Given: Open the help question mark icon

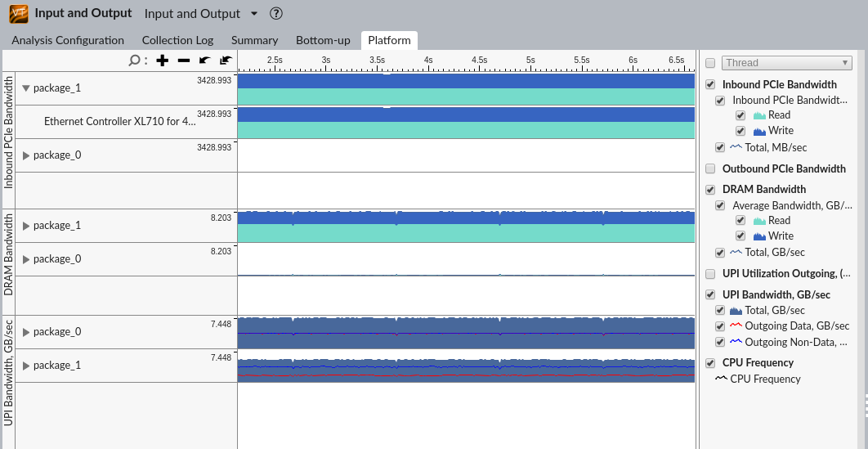Looking at the screenshot, I should [x=276, y=13].
